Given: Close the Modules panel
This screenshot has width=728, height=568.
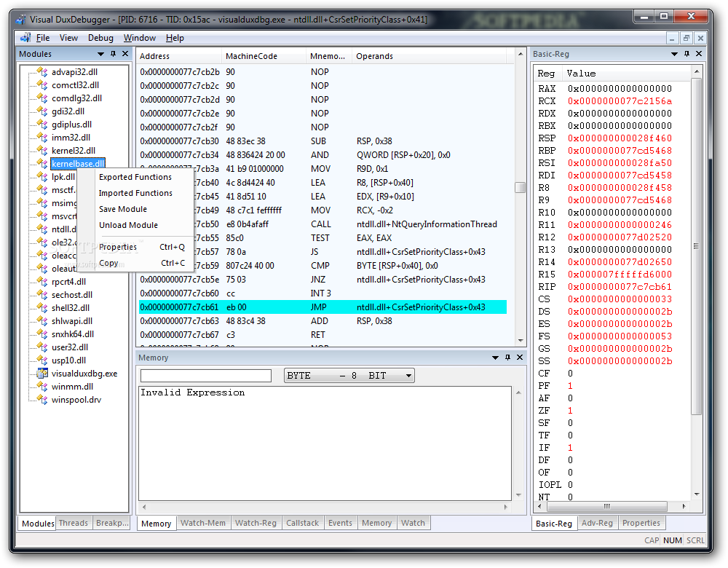Looking at the screenshot, I should click(x=125, y=54).
